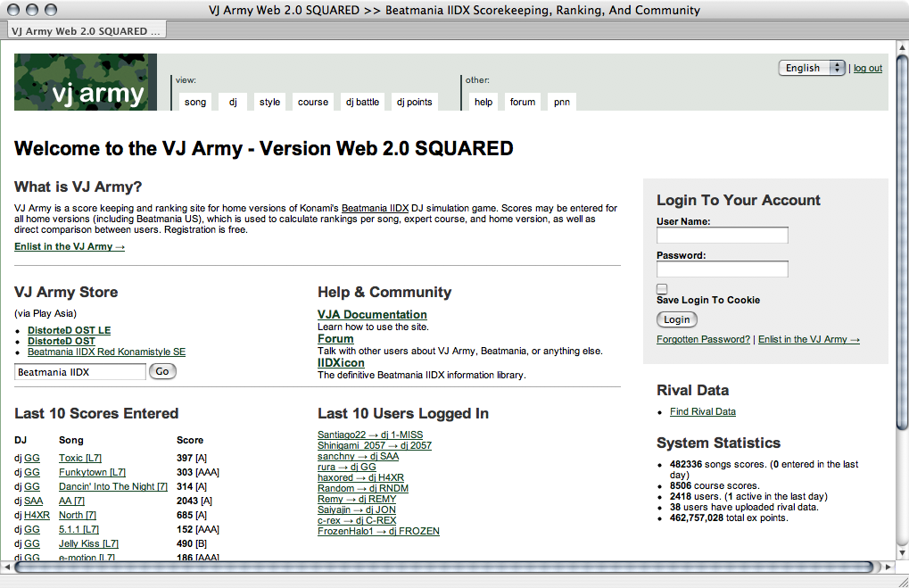Open the Forgotten Password? link
Viewport: 909px width, 588px height.
pos(703,339)
